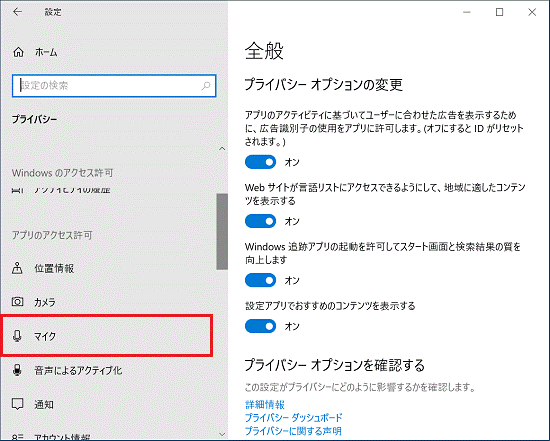Click the 全般 page title
Viewport: 550px width, 441px height.
point(264,51)
